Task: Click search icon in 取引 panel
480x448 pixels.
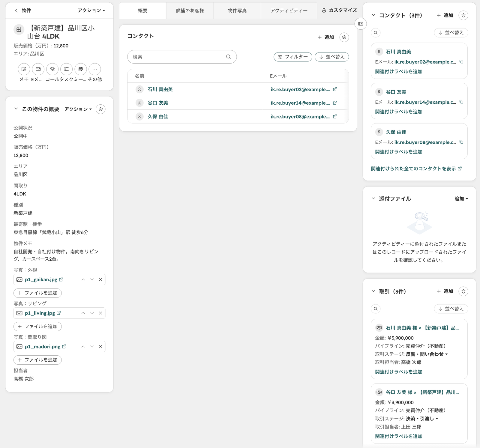Action: click(376, 309)
